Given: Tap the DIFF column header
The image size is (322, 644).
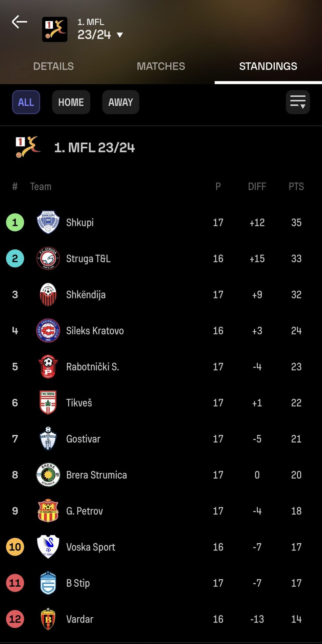Looking at the screenshot, I should (x=257, y=186).
